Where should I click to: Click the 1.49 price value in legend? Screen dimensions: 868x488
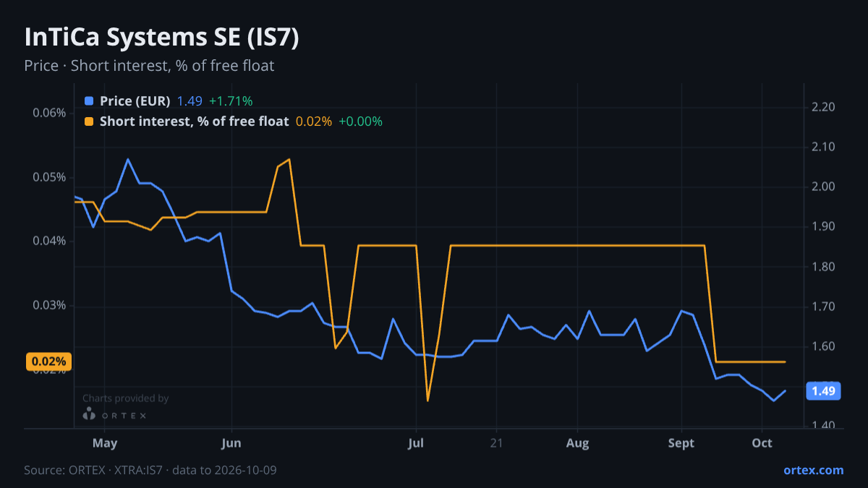coord(190,101)
